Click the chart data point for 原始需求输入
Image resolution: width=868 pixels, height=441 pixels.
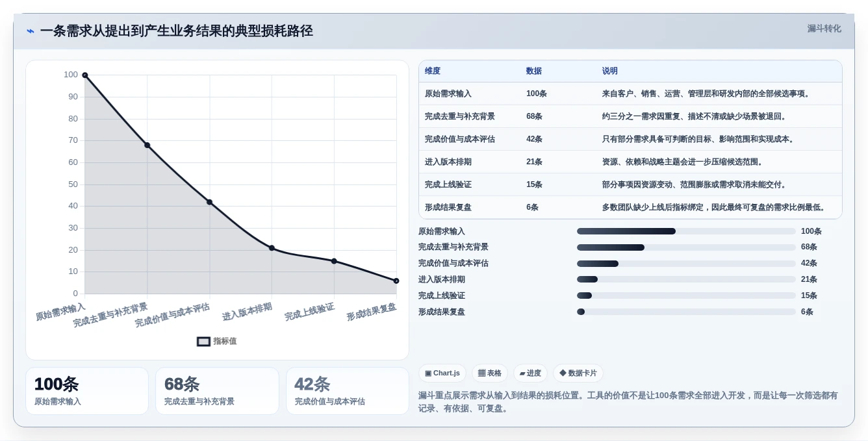[85, 75]
